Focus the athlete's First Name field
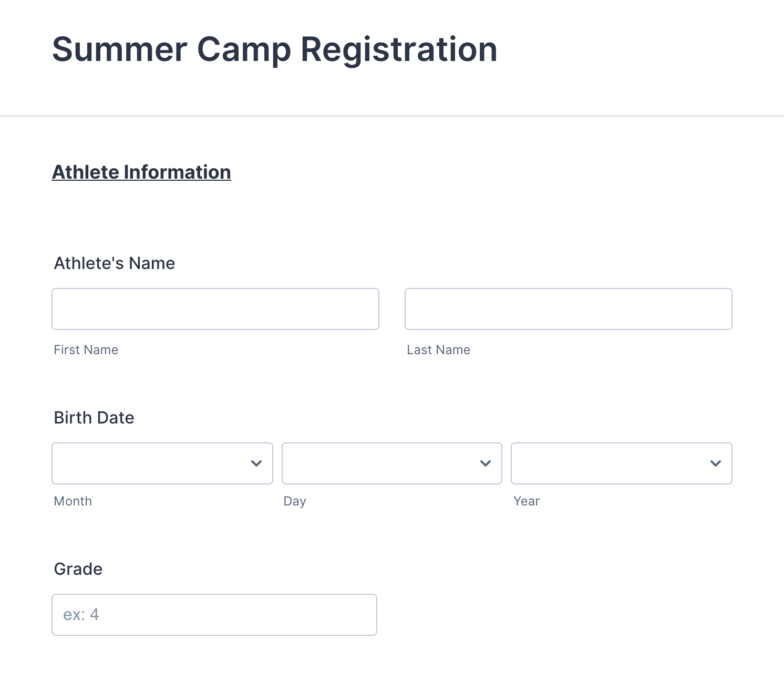Viewport: 784px width, 682px height. 215,309
